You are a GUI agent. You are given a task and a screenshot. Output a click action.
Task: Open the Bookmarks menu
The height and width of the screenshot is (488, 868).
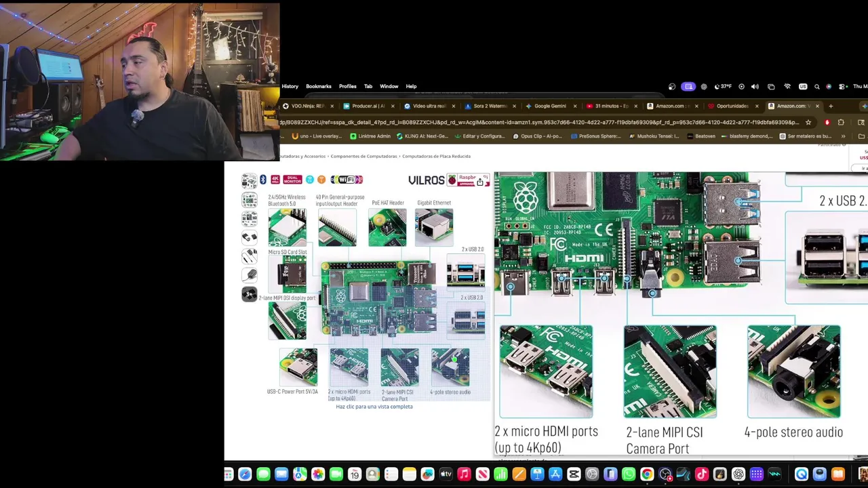click(x=319, y=86)
